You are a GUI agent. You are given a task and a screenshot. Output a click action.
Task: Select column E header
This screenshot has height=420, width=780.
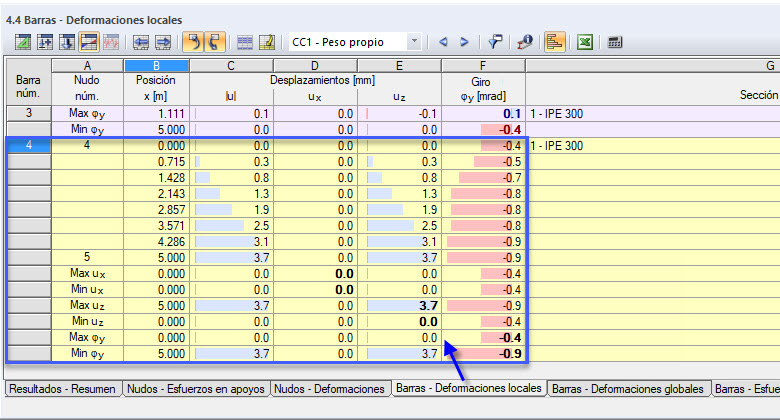pos(399,66)
